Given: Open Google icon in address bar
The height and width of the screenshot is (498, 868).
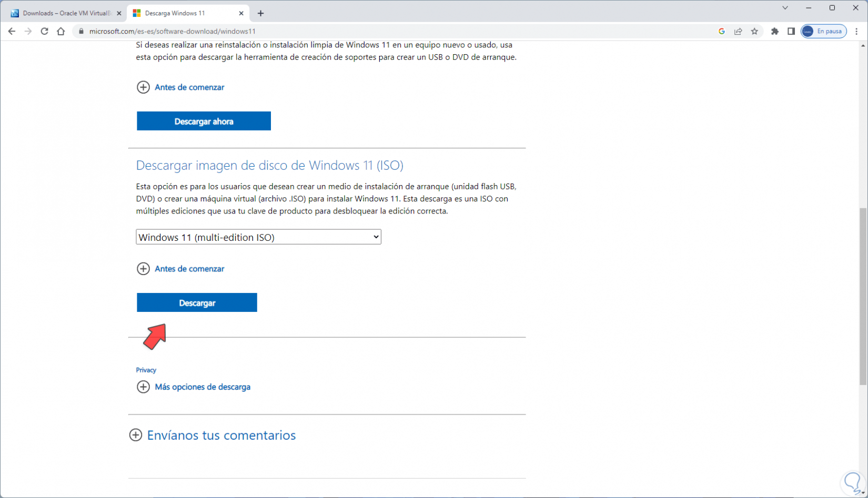Looking at the screenshot, I should (x=722, y=32).
